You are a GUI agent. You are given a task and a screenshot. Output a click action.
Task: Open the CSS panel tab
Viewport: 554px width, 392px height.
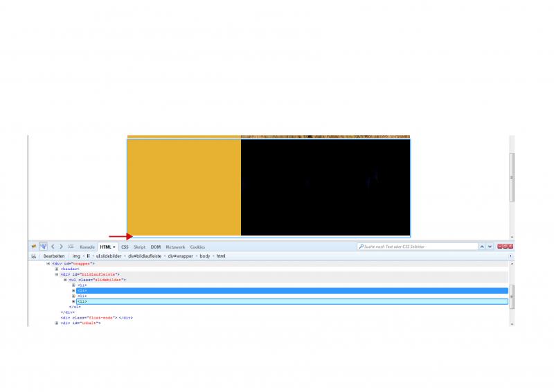click(x=125, y=247)
